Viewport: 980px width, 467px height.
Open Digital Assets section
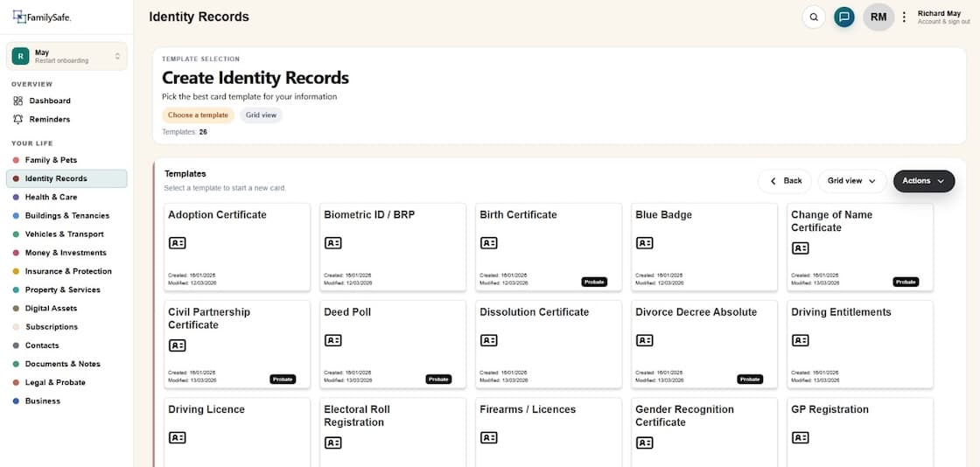tap(52, 309)
